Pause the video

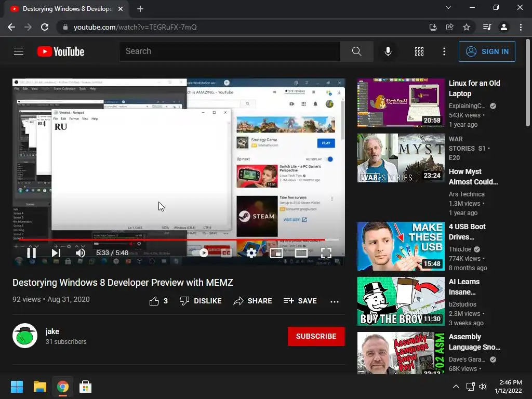coord(31,253)
